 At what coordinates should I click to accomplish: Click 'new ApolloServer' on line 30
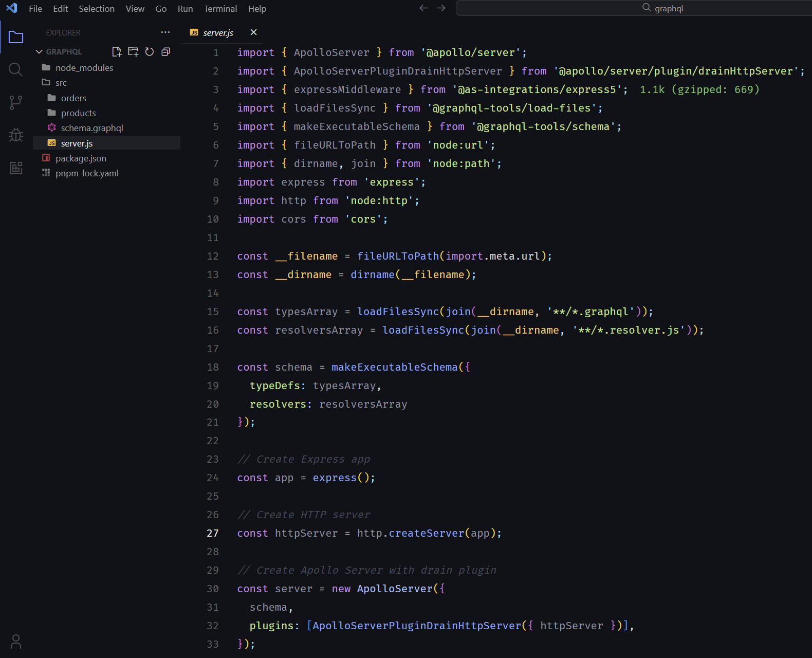[x=382, y=589]
